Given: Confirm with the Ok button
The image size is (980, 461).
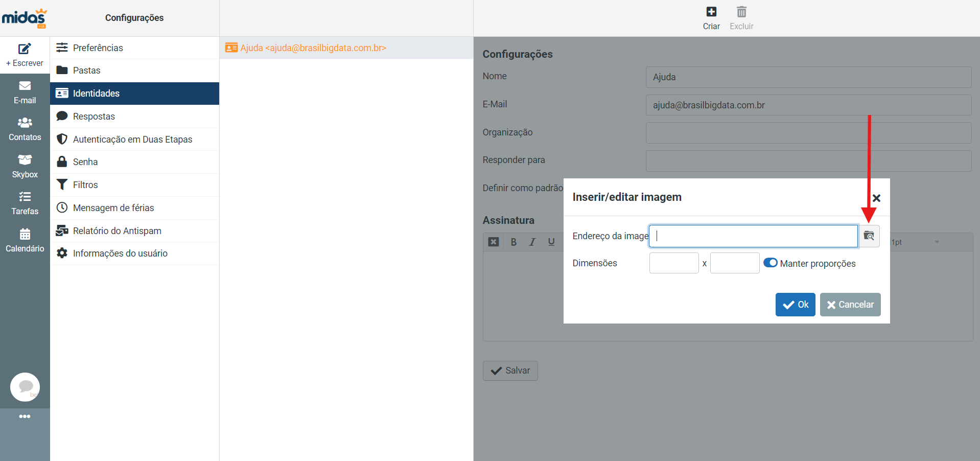Looking at the screenshot, I should (795, 305).
